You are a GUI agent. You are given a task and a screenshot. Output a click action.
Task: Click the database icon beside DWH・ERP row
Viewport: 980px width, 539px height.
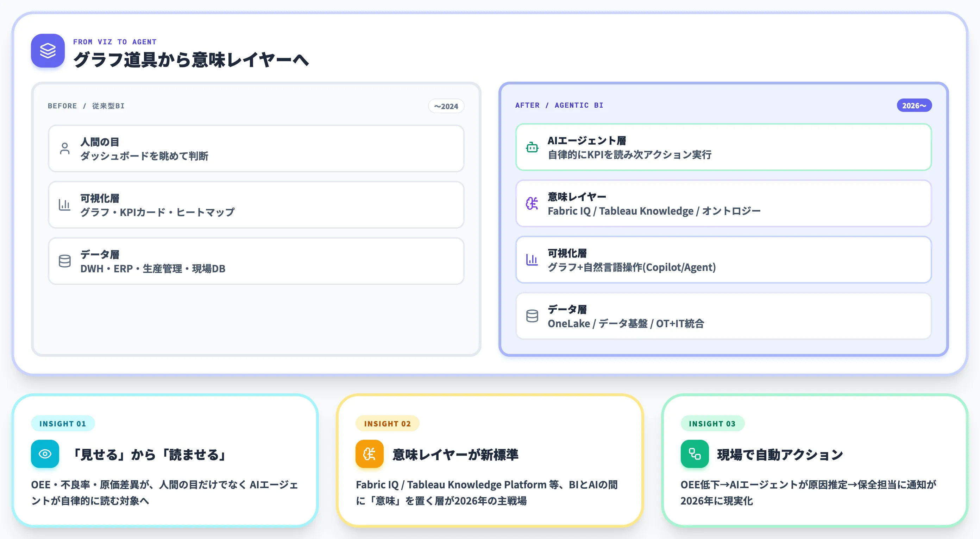pos(65,261)
